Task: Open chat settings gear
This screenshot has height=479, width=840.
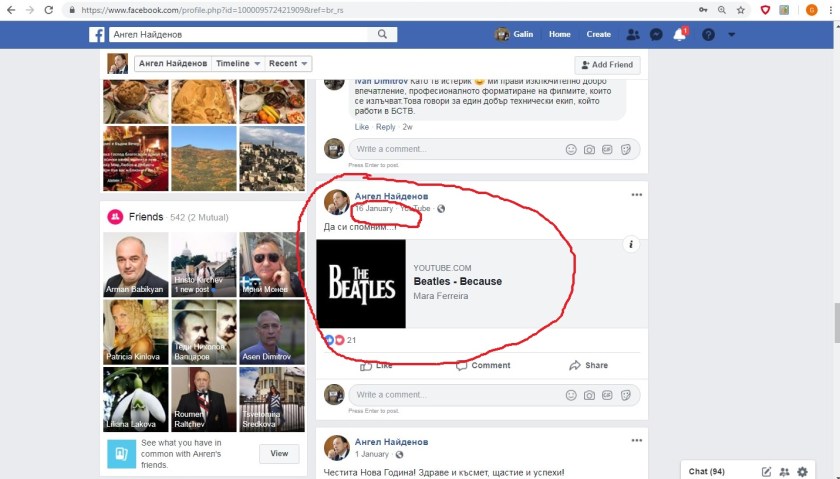Action: pos(802,471)
